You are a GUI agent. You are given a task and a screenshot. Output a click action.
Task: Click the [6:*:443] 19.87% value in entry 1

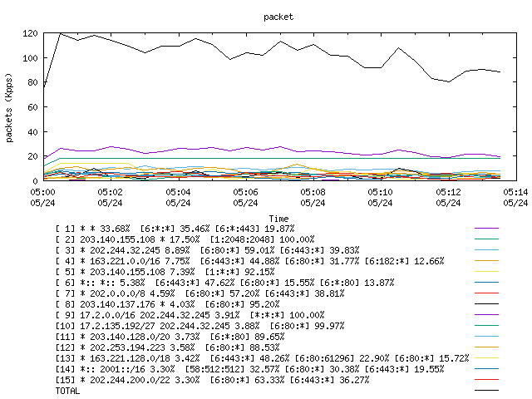[254, 229]
